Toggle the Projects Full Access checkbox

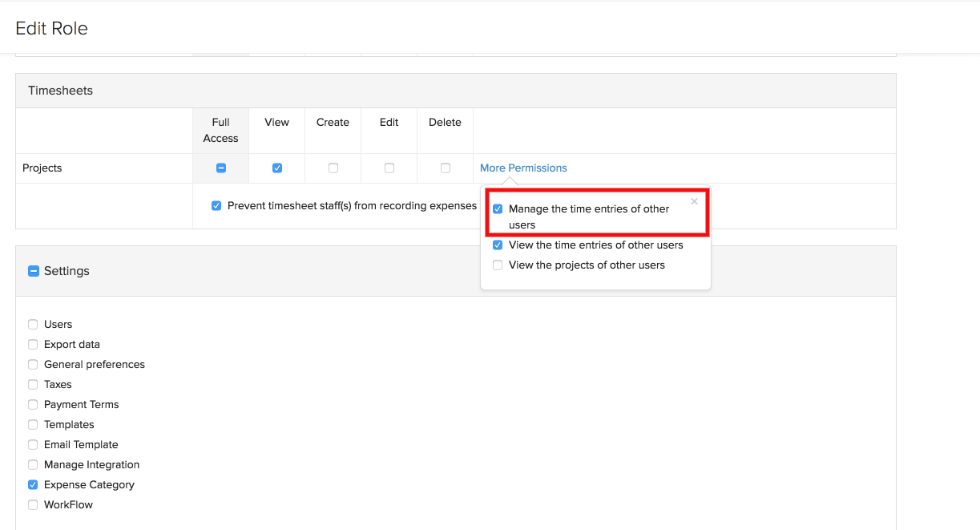pos(221,168)
